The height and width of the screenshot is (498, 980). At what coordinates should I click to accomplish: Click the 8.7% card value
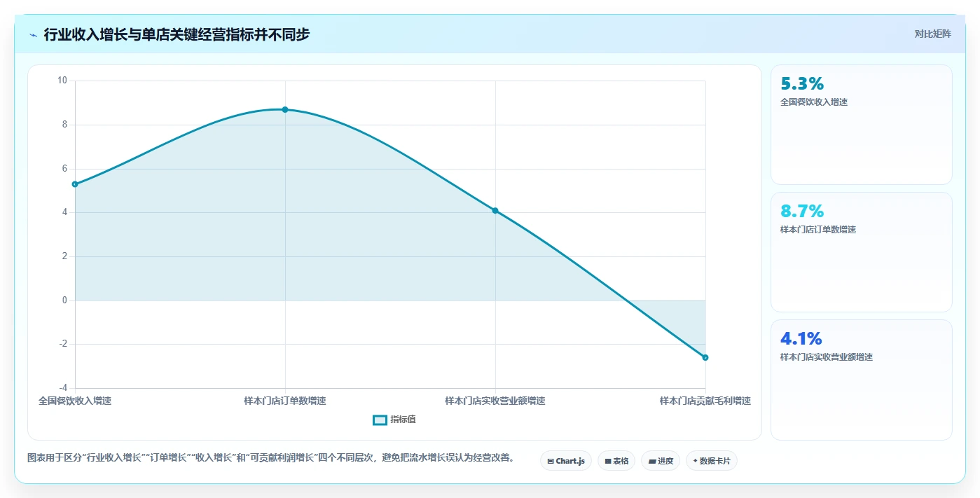click(x=802, y=212)
